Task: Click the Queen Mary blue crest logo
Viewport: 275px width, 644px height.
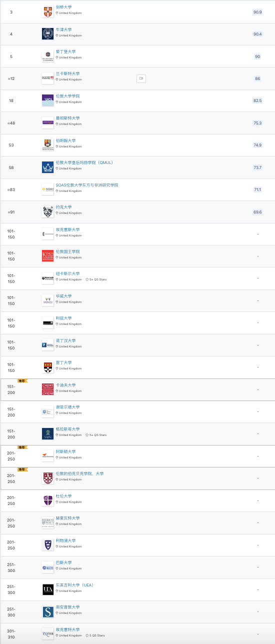Action: click(47, 167)
